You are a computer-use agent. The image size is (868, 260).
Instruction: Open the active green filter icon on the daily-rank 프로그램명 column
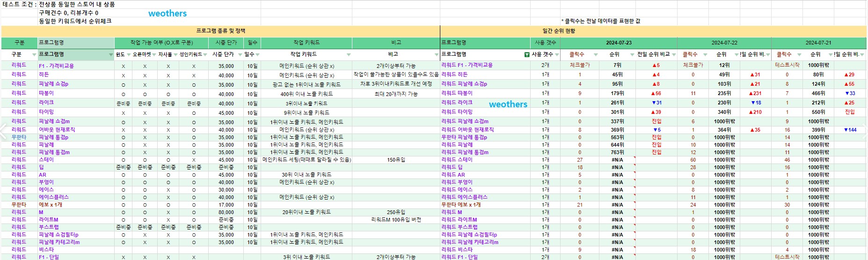(x=527, y=55)
